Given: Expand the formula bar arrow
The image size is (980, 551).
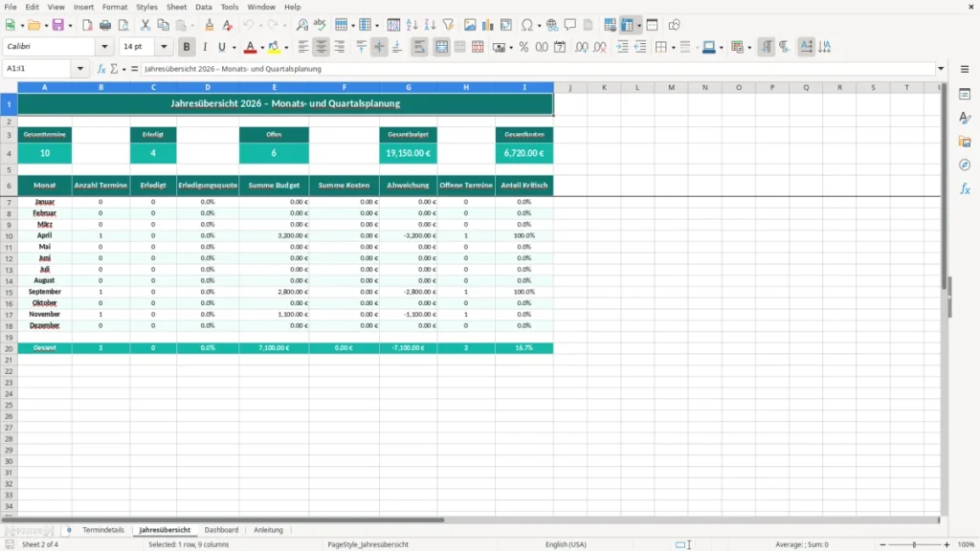Looking at the screenshot, I should coord(941,69).
